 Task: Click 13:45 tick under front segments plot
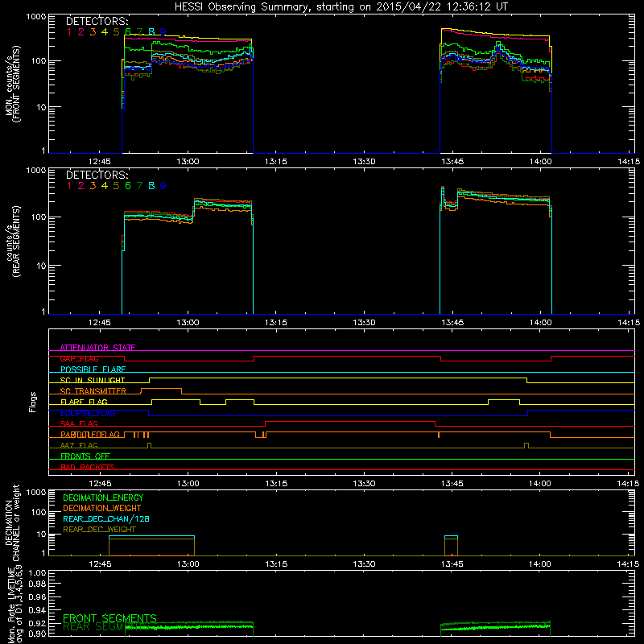452,162
